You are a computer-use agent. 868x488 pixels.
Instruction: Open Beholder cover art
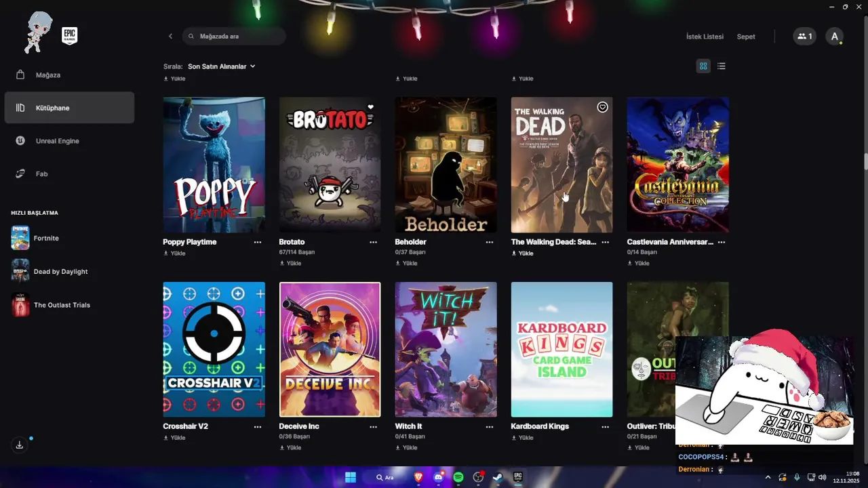click(446, 165)
